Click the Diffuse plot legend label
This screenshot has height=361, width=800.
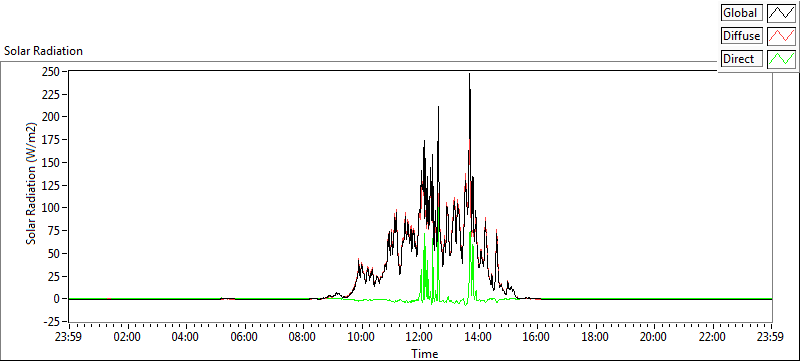[x=741, y=36]
